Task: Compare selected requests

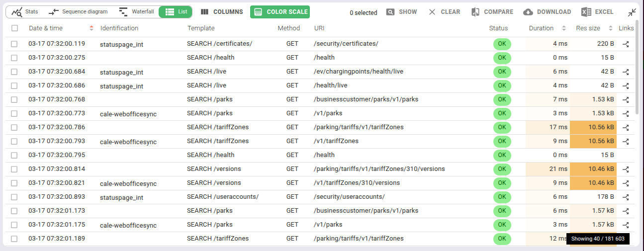Action: click(492, 12)
